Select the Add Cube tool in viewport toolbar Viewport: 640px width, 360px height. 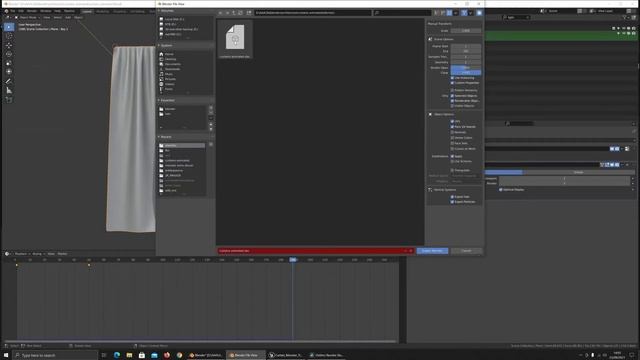coord(9,100)
